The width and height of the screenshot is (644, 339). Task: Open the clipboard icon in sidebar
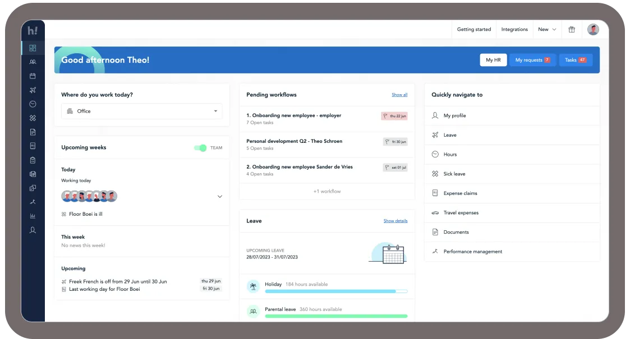pyautogui.click(x=33, y=160)
